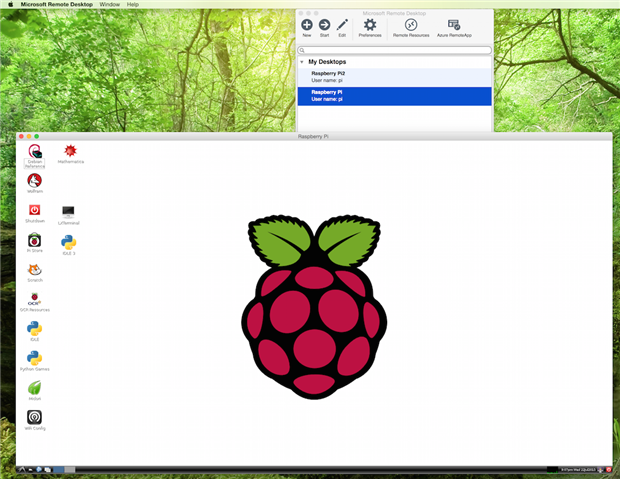Viewport: 620px width, 479px height.
Task: Select the Raspberry Pi desktop entry
Action: [394, 96]
